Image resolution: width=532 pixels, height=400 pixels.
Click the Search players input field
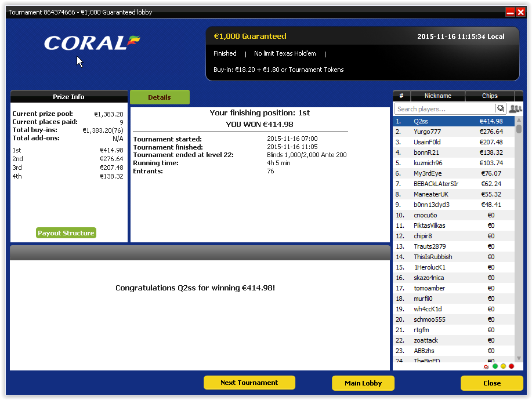(445, 109)
